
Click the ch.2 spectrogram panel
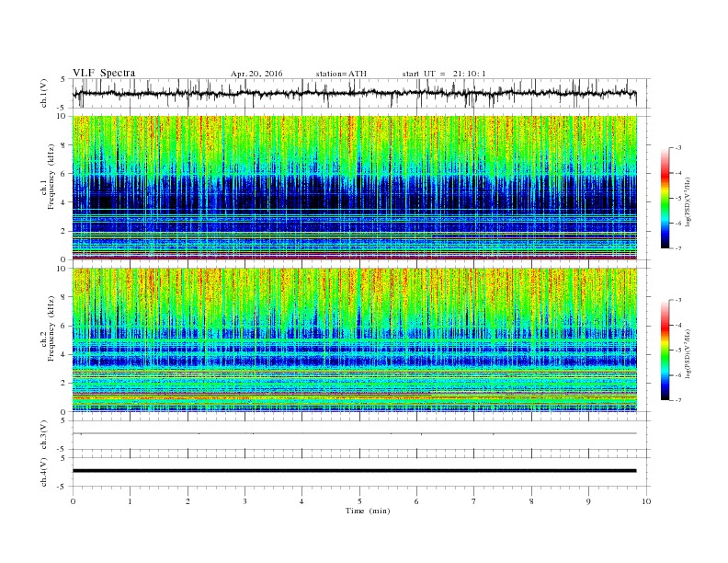tap(354, 339)
